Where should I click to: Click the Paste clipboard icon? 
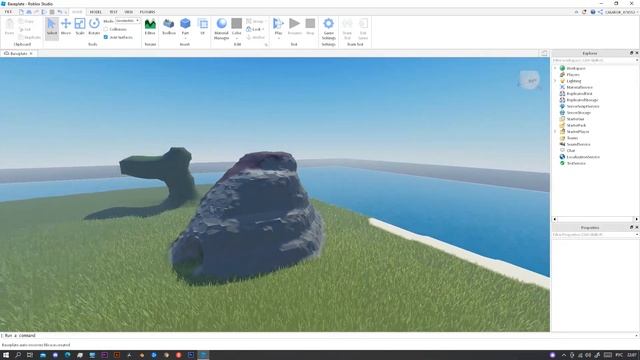9,27
